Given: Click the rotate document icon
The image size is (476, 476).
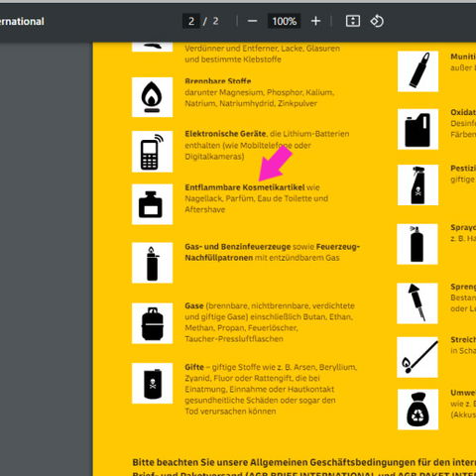Looking at the screenshot, I should click(377, 21).
